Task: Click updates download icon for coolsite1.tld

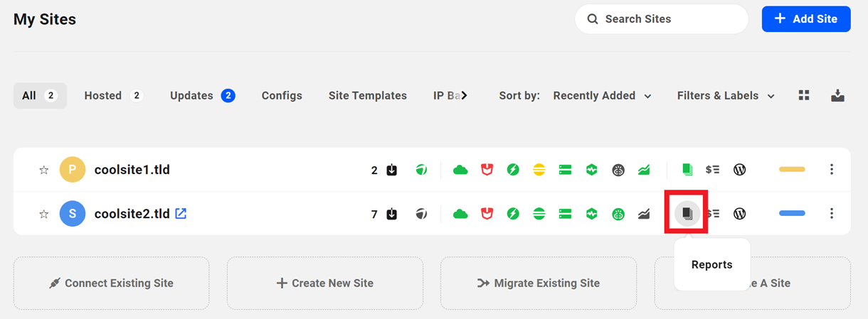Action: [392, 170]
